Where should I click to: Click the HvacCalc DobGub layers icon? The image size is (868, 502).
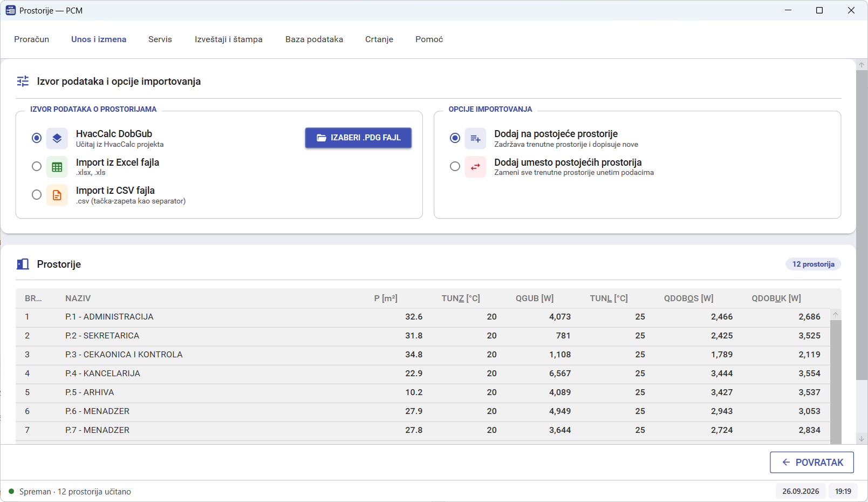coord(57,138)
